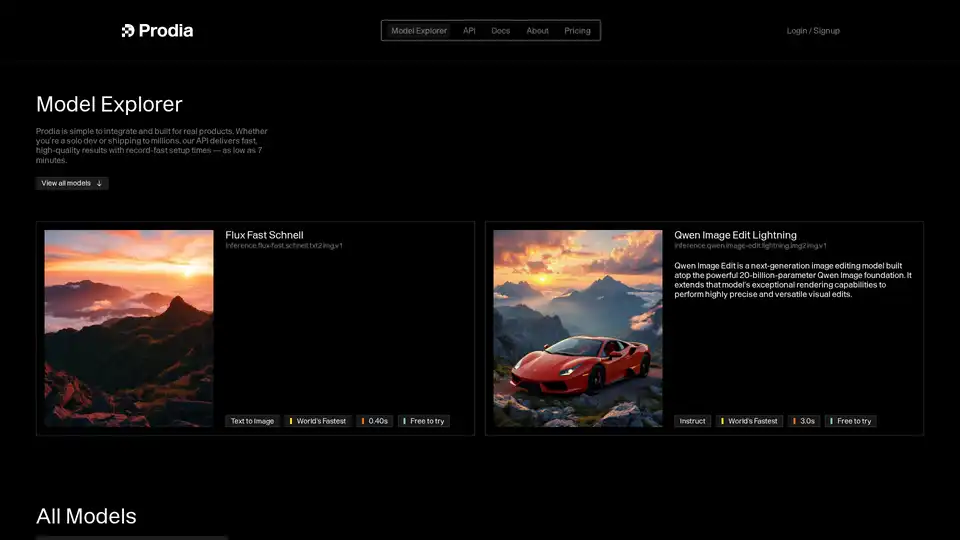
Task: Open the red sports car thumbnail
Action: click(578, 328)
